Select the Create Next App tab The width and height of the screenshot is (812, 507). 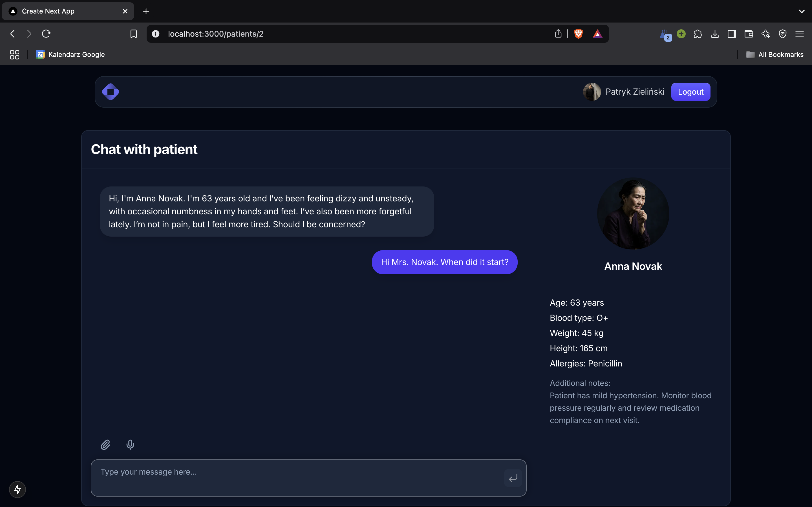point(67,11)
